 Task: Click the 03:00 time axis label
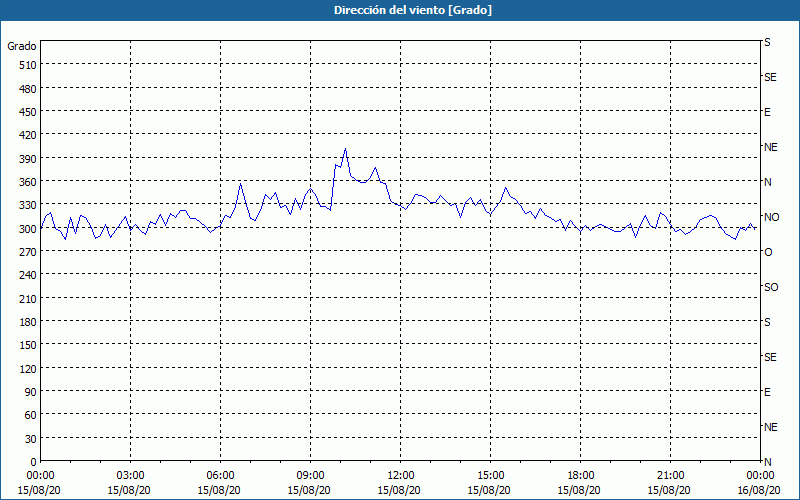[131, 476]
